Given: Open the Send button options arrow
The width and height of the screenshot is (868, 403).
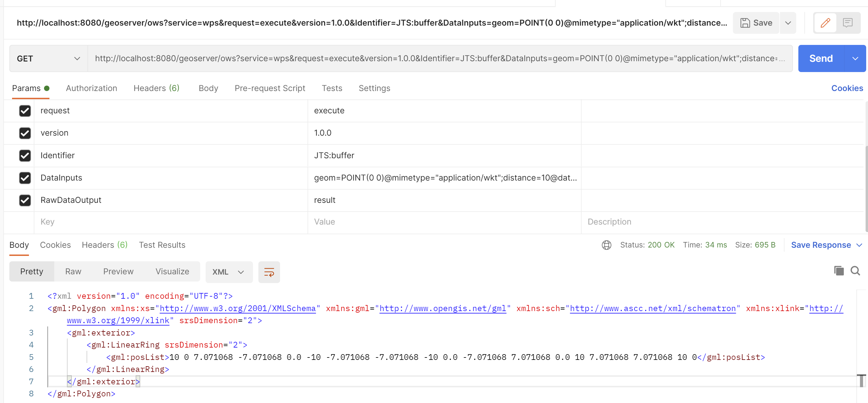Looking at the screenshot, I should (x=855, y=59).
